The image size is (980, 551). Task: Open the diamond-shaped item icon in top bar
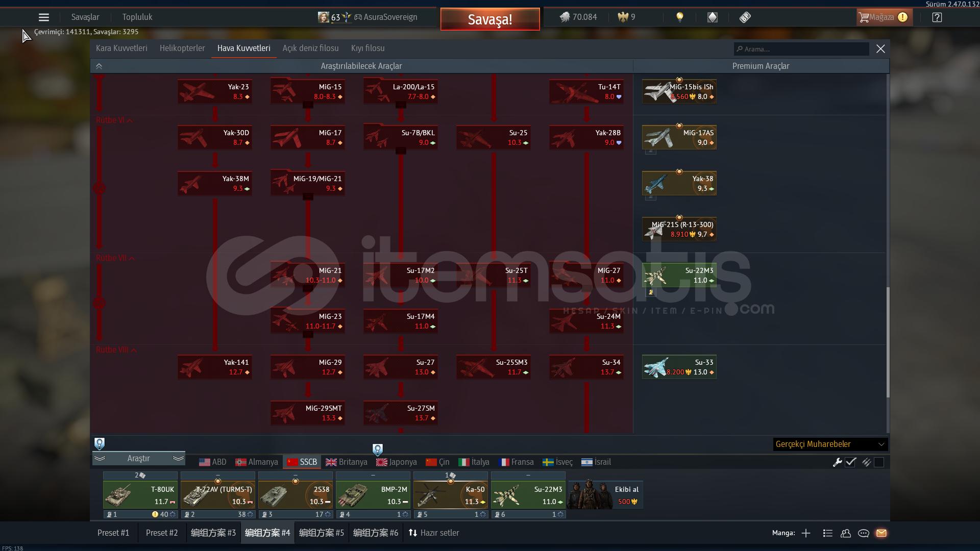tap(713, 17)
